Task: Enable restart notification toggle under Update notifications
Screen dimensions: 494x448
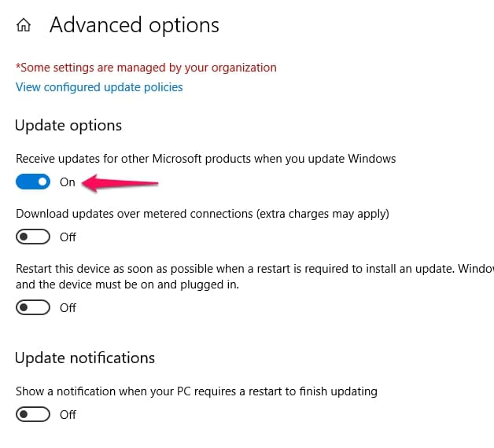Action: click(x=33, y=414)
